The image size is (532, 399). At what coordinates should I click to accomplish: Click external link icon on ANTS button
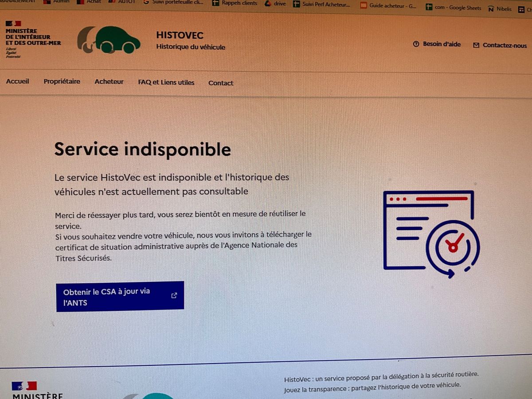point(174,295)
